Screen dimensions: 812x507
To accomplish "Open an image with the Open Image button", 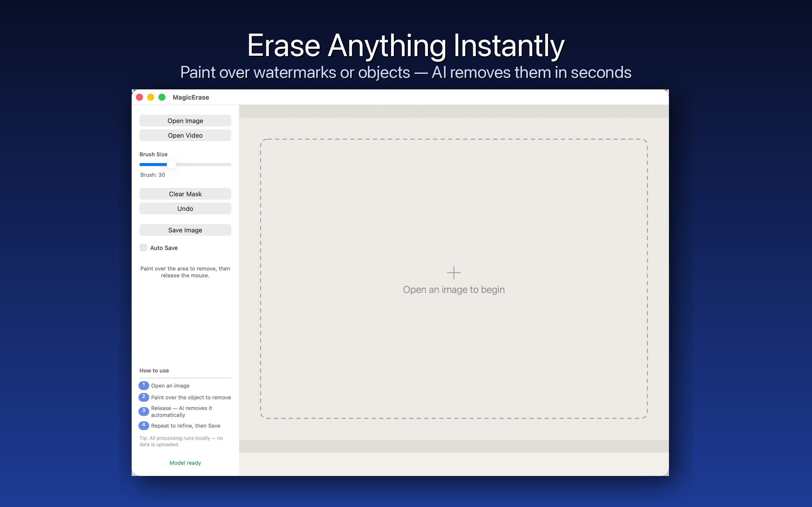I will pos(185,120).
